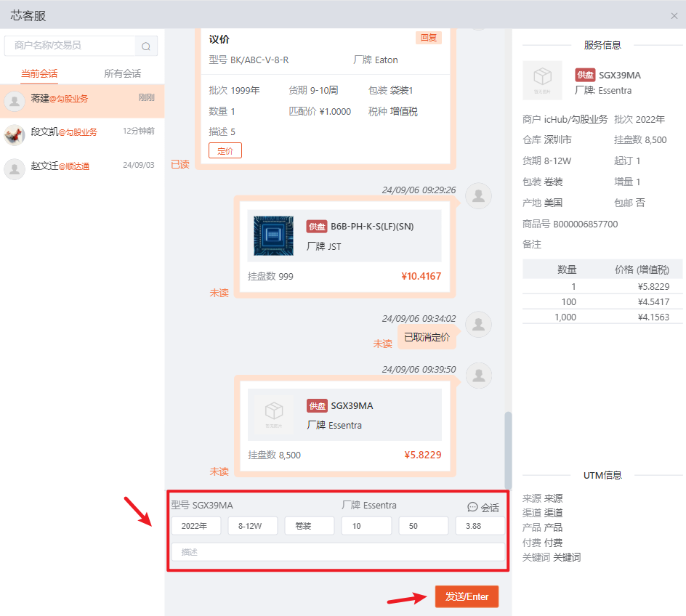
Task: Open B6B-PH-K-S(LF)(SN) chip product thumbnail
Action: pos(274,236)
